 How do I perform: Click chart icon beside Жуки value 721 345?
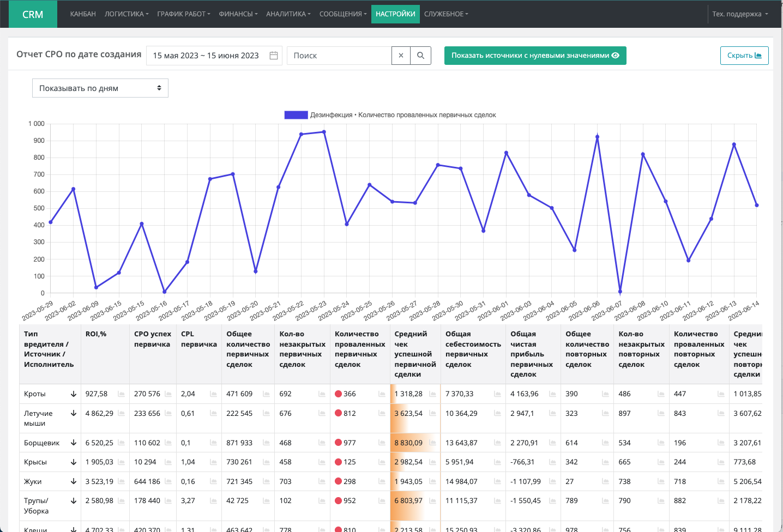(x=266, y=482)
